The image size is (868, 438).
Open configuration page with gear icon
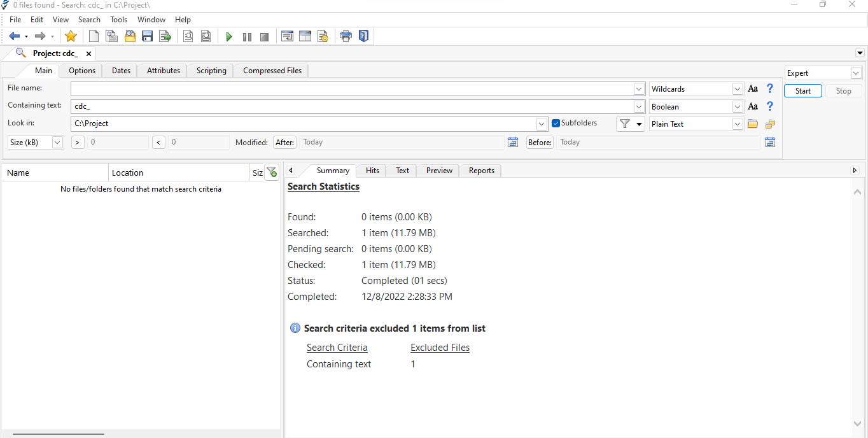(323, 36)
